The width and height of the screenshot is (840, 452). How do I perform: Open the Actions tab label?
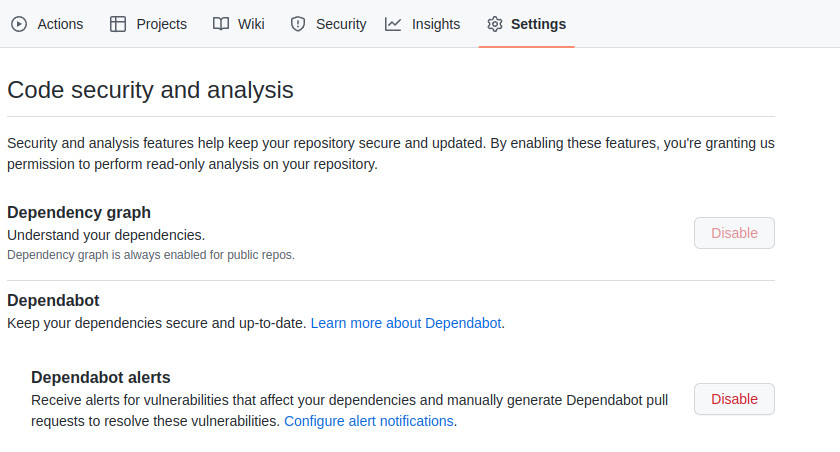(60, 24)
